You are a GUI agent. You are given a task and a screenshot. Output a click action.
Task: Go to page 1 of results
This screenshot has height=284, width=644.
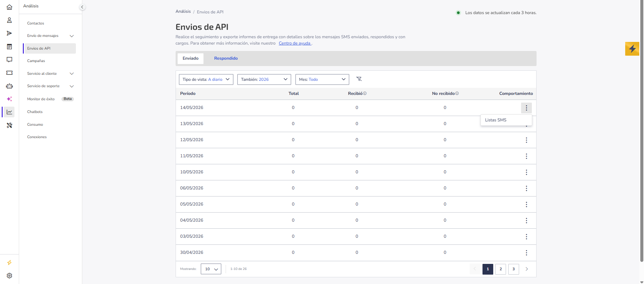pyautogui.click(x=488, y=269)
